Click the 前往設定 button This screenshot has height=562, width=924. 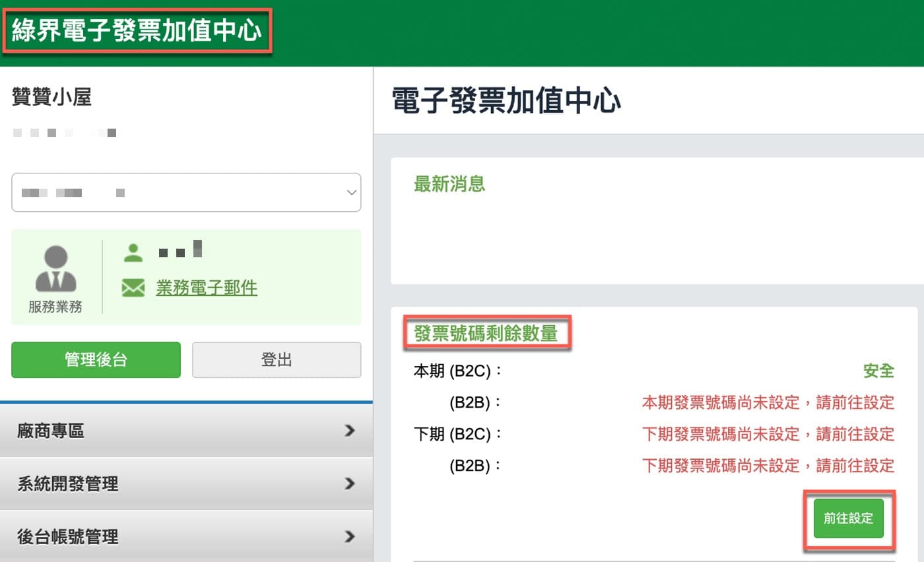click(x=848, y=518)
